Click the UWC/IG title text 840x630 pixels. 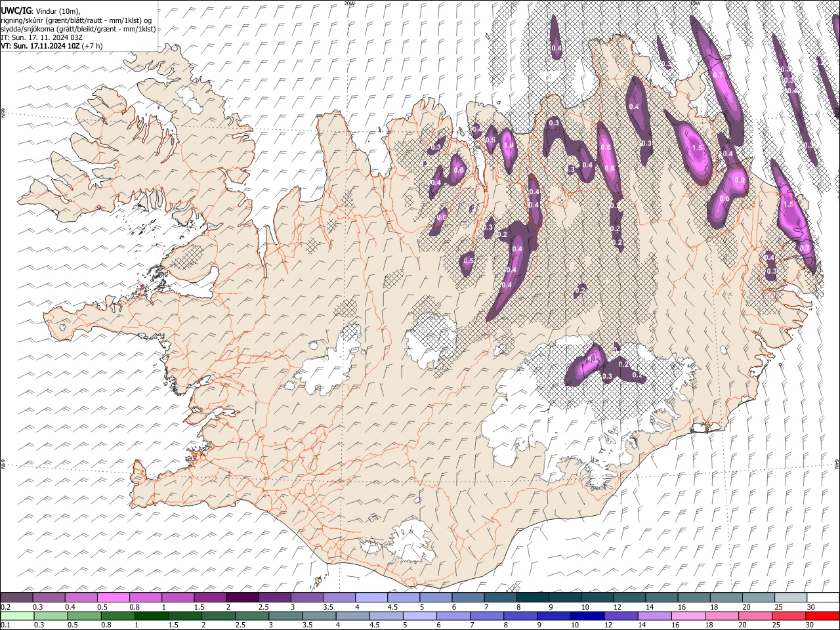click(x=16, y=10)
